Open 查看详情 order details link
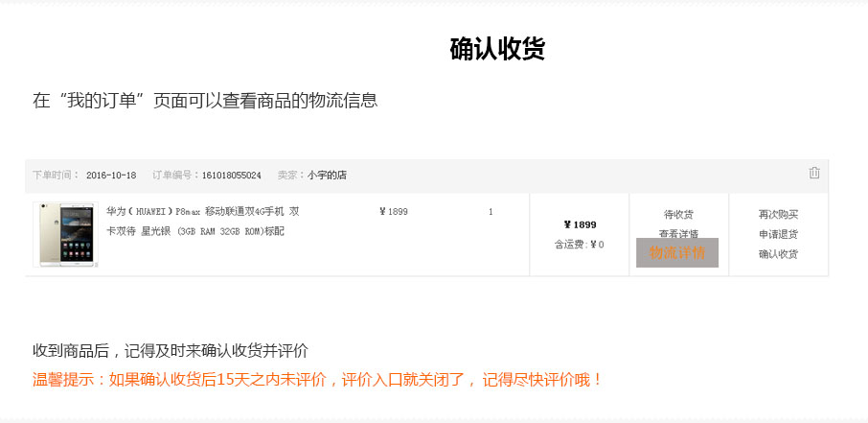The height and width of the screenshot is (423, 868). (x=678, y=233)
